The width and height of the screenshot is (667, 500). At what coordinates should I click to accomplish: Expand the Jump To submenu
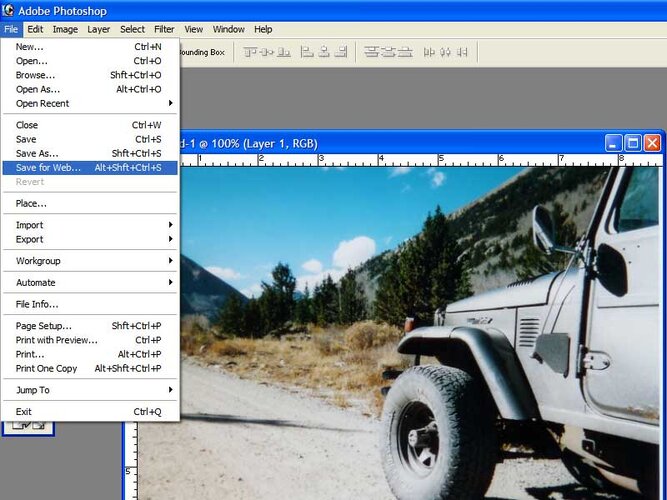(90, 390)
